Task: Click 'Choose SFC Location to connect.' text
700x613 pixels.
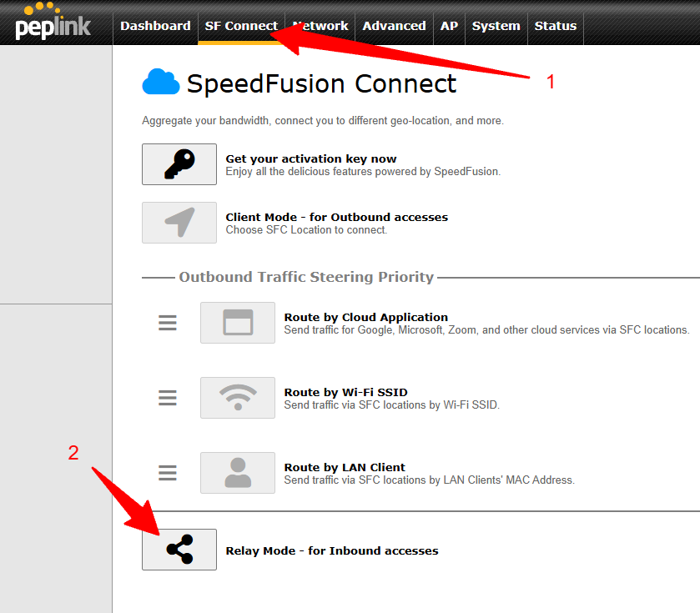Action: (306, 229)
